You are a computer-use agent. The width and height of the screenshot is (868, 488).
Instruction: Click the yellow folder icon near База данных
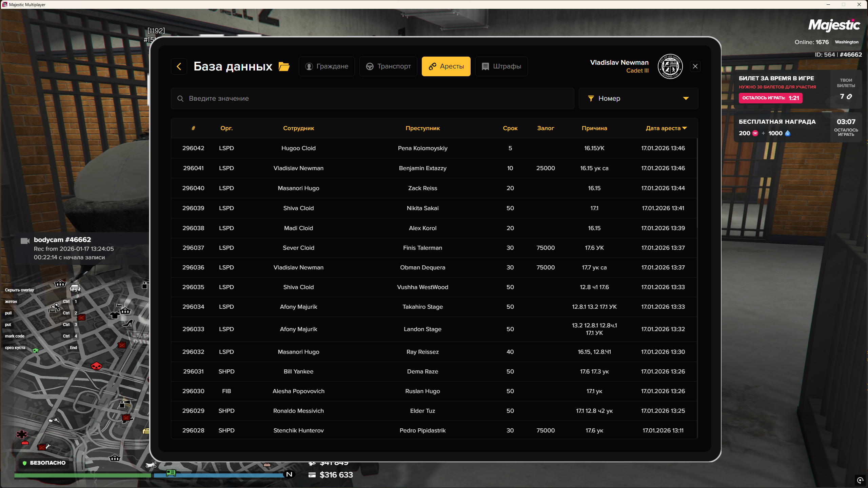click(284, 66)
